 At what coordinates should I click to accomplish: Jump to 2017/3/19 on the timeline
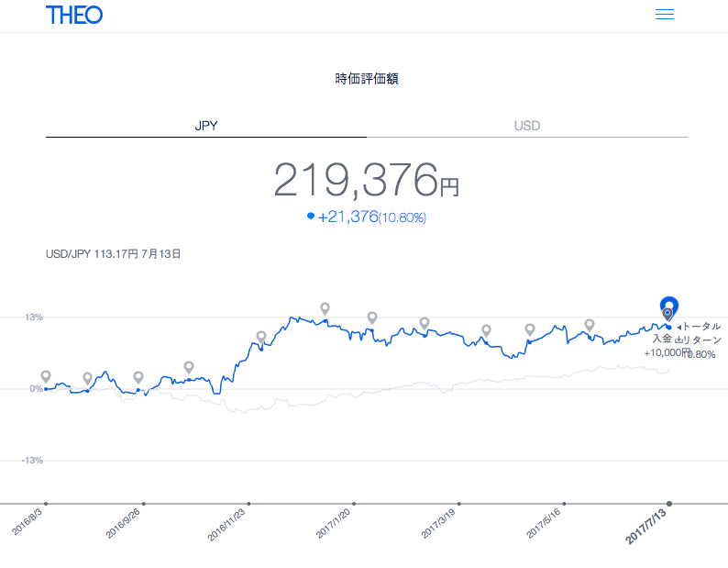[459, 503]
